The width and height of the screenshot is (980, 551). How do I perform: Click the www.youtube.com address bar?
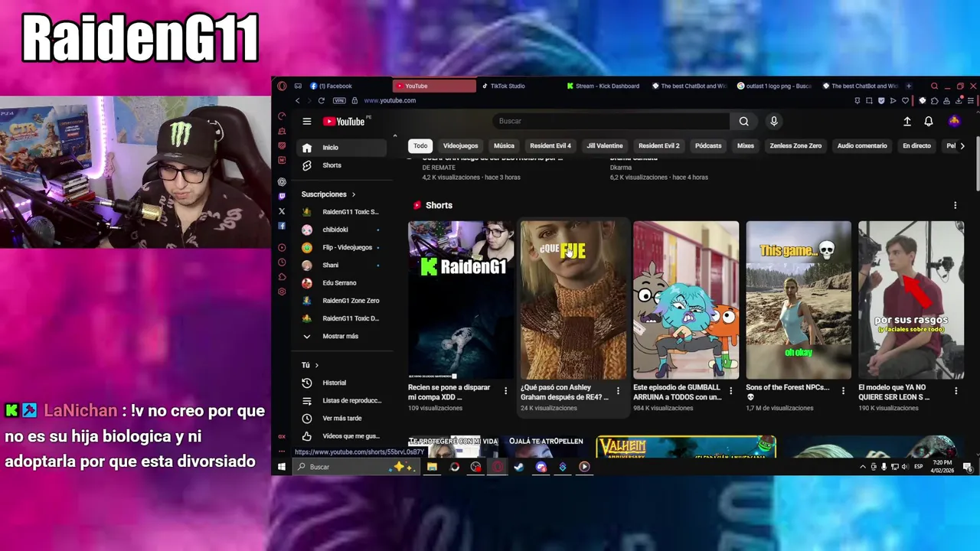tap(390, 100)
